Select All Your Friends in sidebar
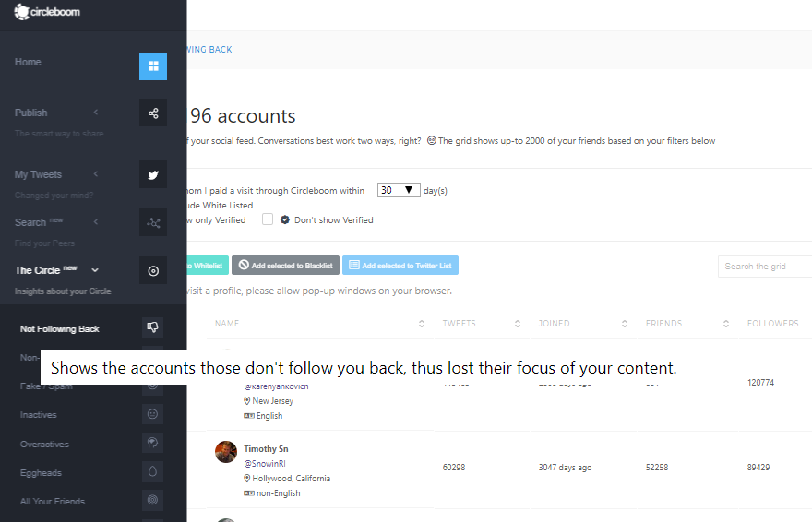 [53, 502]
